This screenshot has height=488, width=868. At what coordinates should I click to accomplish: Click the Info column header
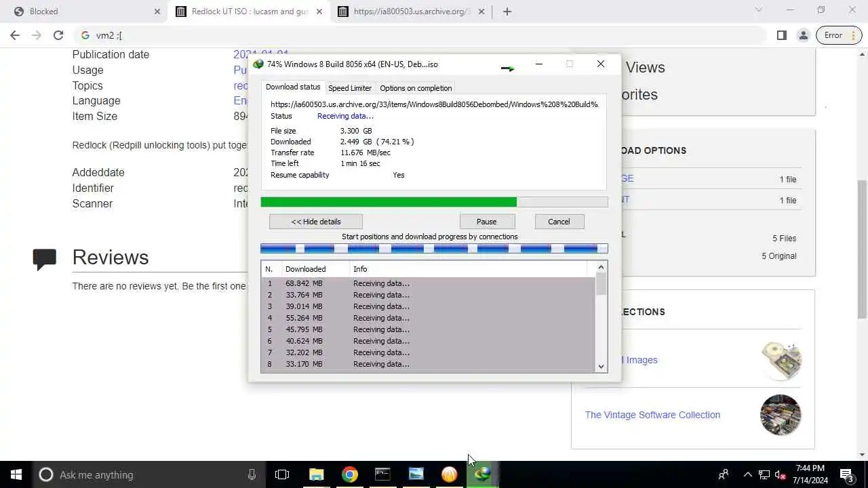tap(468, 269)
